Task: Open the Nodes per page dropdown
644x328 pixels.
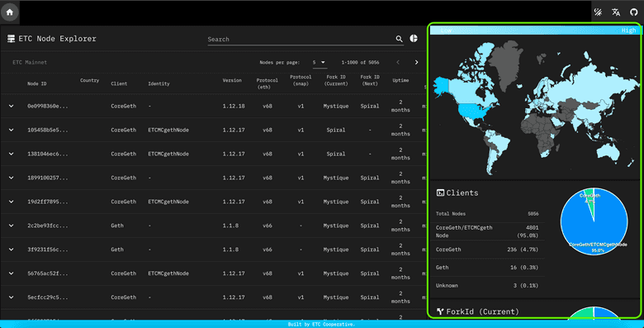Action: [x=320, y=63]
